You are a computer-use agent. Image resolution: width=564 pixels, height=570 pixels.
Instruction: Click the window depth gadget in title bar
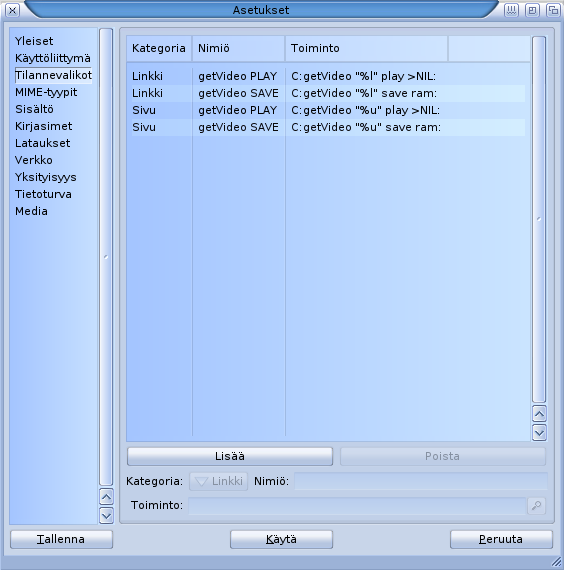[553, 10]
